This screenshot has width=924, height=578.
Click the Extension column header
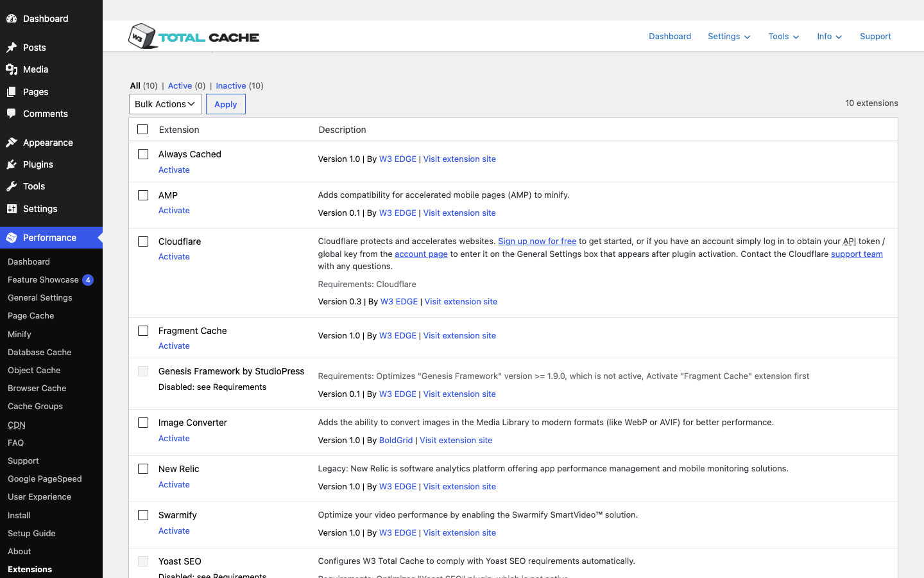click(x=179, y=130)
